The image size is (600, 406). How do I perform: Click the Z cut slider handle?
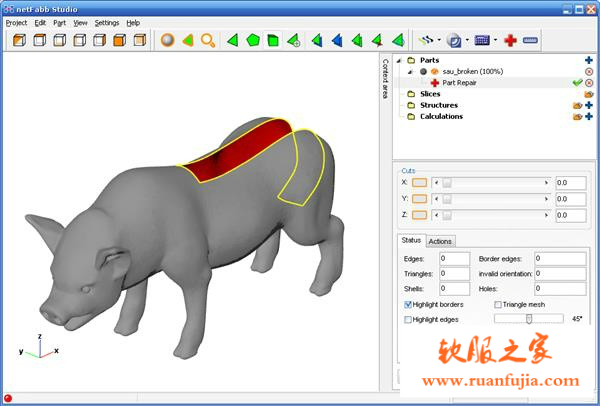pyautogui.click(x=447, y=215)
